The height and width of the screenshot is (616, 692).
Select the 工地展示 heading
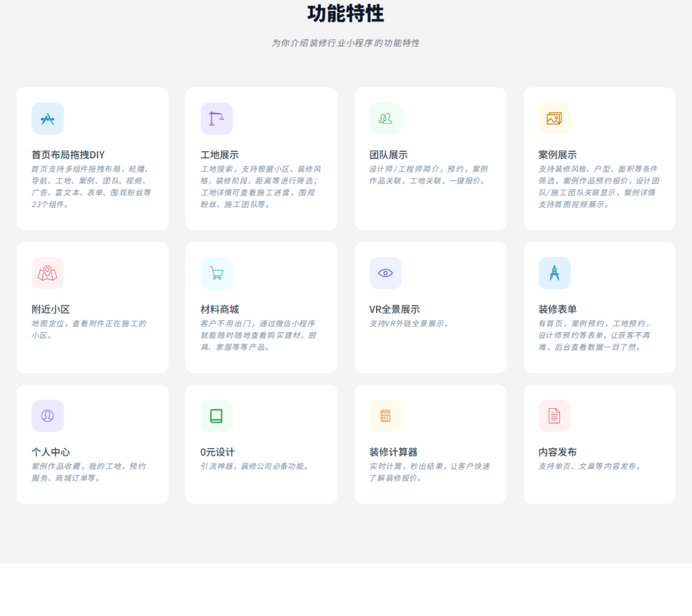tap(220, 155)
